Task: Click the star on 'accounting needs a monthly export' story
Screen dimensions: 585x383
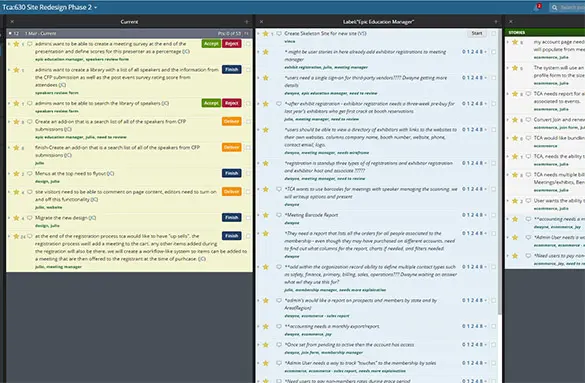Action: coord(265,326)
